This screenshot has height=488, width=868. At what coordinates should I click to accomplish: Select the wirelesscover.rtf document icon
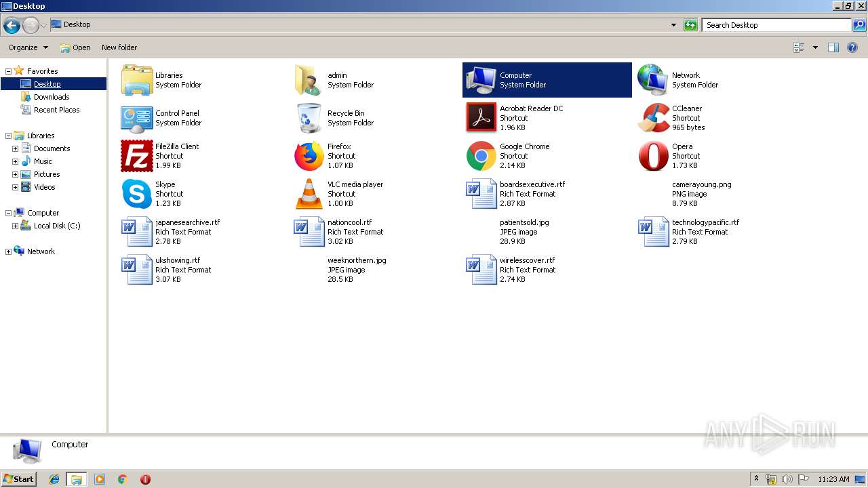point(481,270)
